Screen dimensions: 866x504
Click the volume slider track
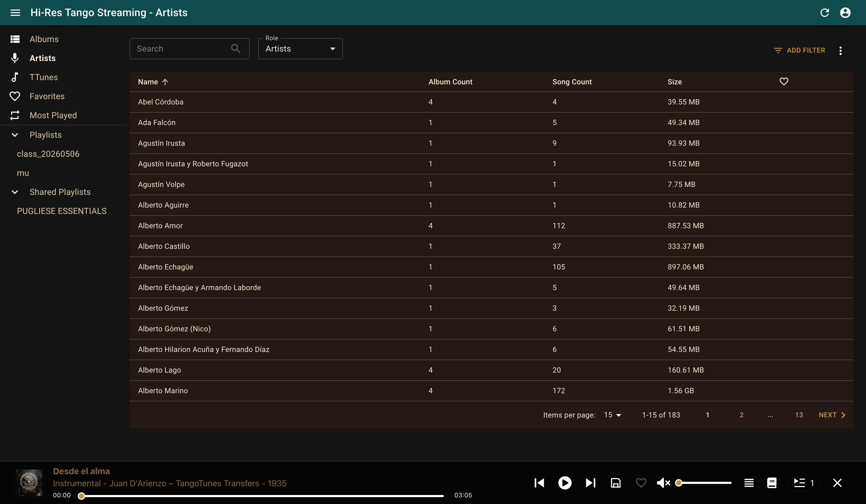click(704, 483)
